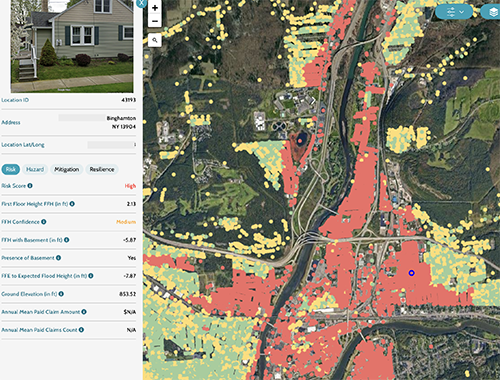Show info for FFH Confidence

click(44, 222)
